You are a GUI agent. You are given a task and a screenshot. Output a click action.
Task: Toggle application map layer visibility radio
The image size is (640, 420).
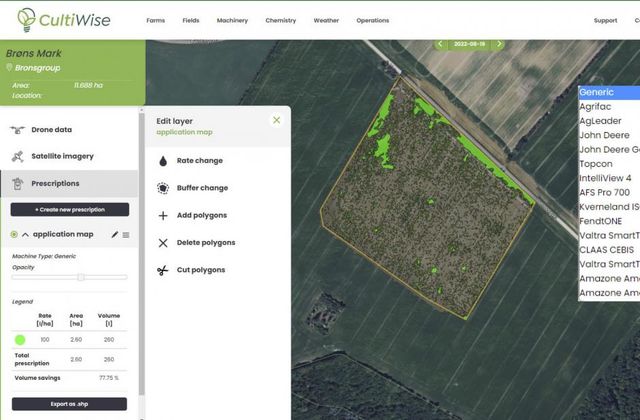[x=14, y=234]
